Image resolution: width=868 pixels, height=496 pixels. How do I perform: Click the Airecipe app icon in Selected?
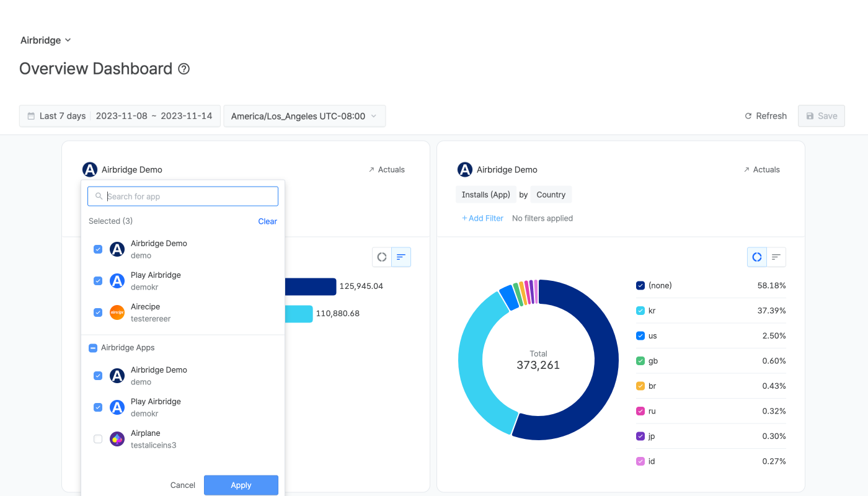coord(117,312)
